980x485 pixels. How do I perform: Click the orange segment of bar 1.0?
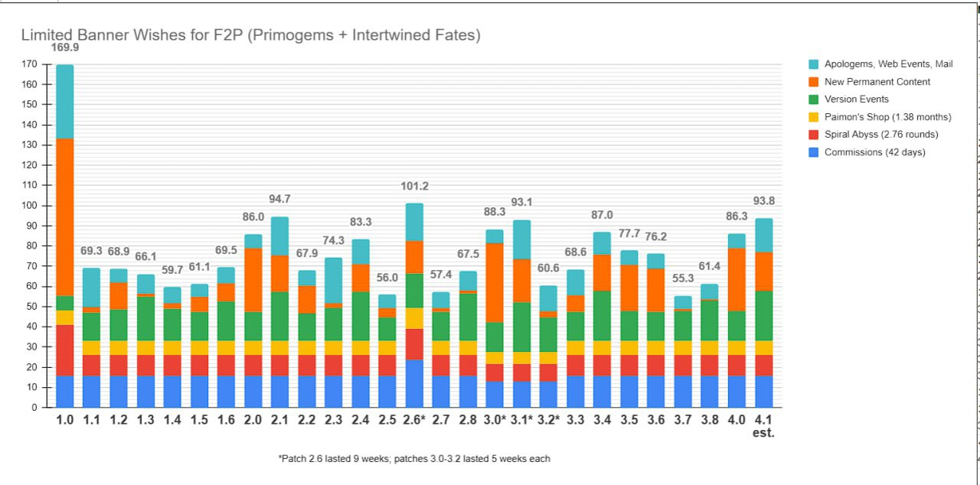pyautogui.click(x=65, y=217)
